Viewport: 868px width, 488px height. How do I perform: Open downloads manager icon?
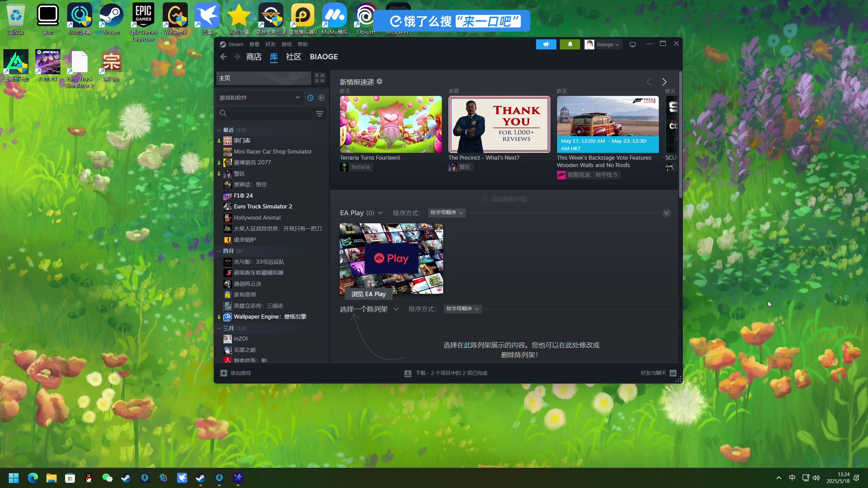click(x=408, y=373)
